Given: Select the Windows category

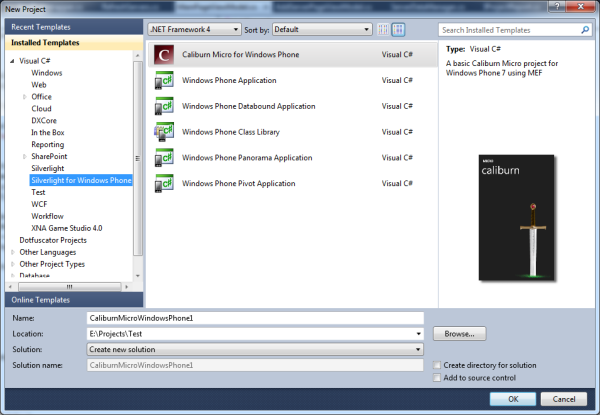Looking at the screenshot, I should click(47, 73).
